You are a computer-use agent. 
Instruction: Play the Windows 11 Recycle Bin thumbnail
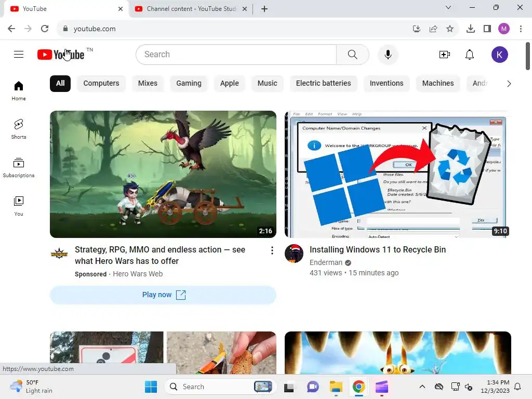[x=397, y=174]
